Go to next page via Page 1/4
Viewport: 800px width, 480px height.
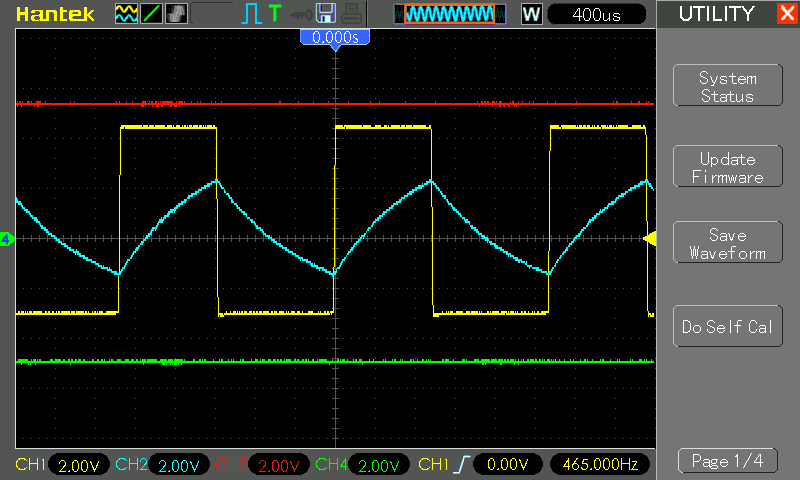click(727, 461)
